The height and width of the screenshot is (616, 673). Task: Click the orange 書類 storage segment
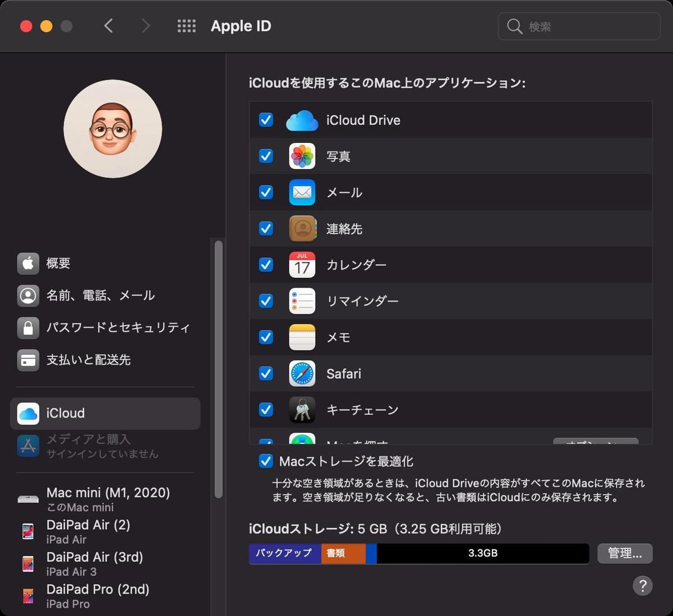[x=343, y=553]
